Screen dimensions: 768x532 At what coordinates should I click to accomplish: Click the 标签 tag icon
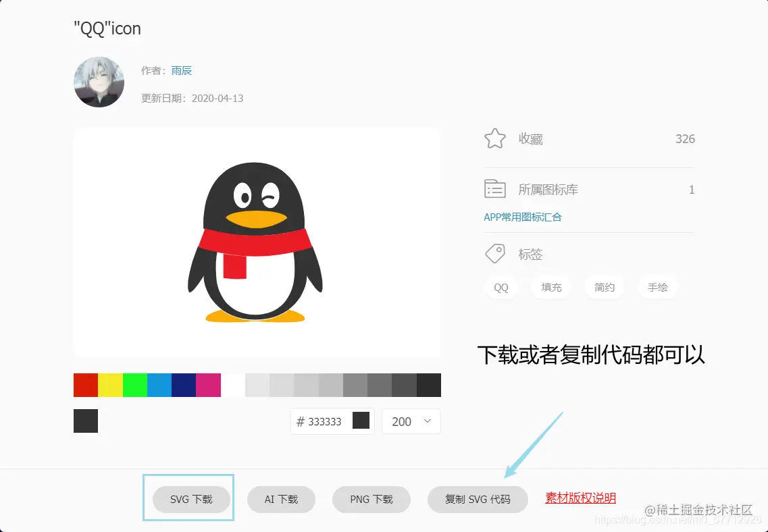click(494, 253)
